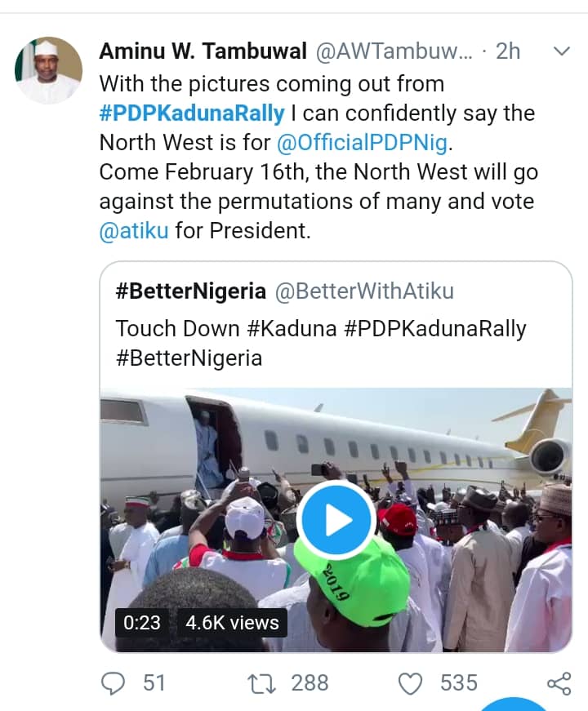Screen dimensions: 588x711
Task: Open Aminu W. Tambuwal display name
Action: pos(203,51)
